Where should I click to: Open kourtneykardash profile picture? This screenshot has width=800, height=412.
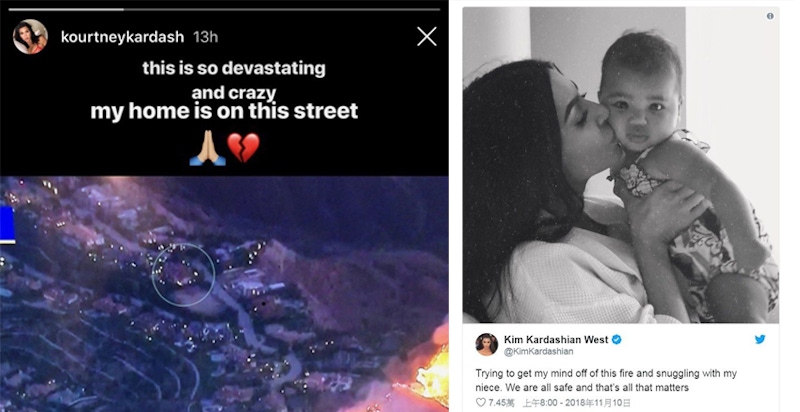[x=30, y=37]
